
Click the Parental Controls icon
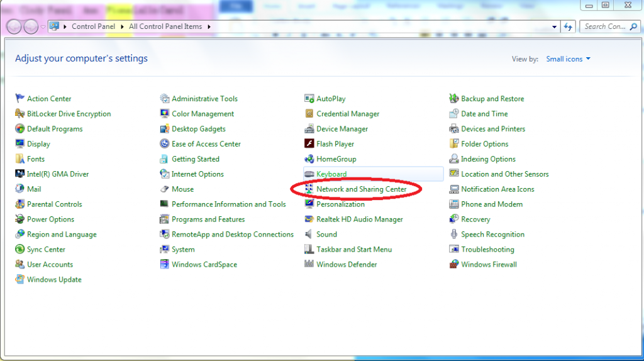19,204
